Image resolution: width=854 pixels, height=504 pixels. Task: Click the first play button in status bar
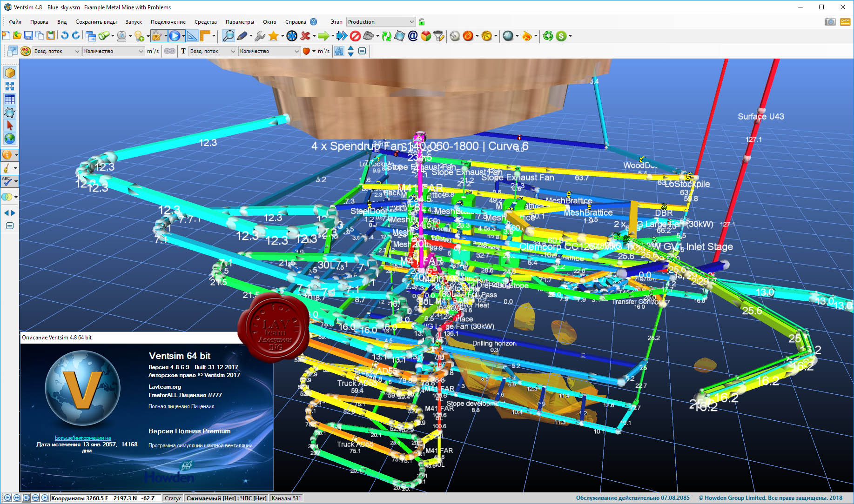click(x=7, y=497)
